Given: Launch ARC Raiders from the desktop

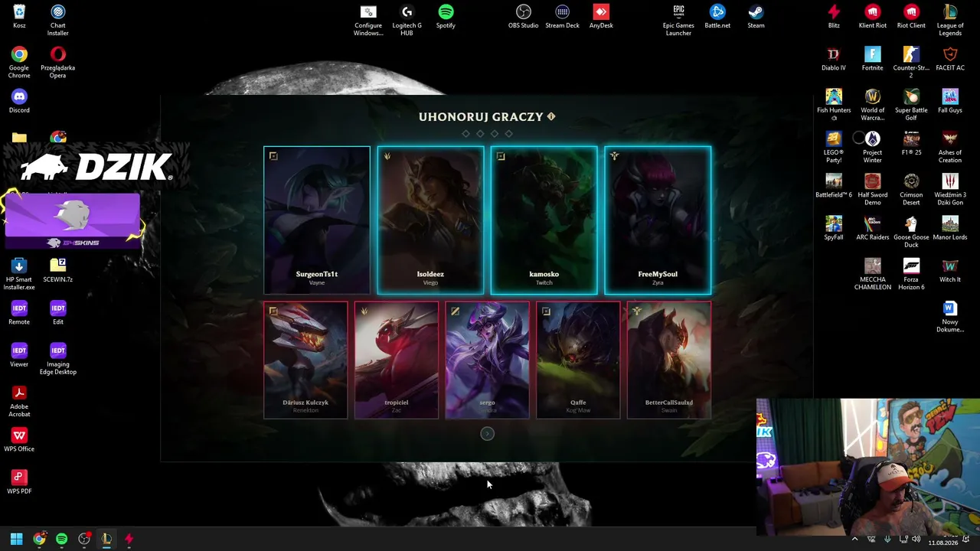Looking at the screenshot, I should pyautogui.click(x=873, y=228).
